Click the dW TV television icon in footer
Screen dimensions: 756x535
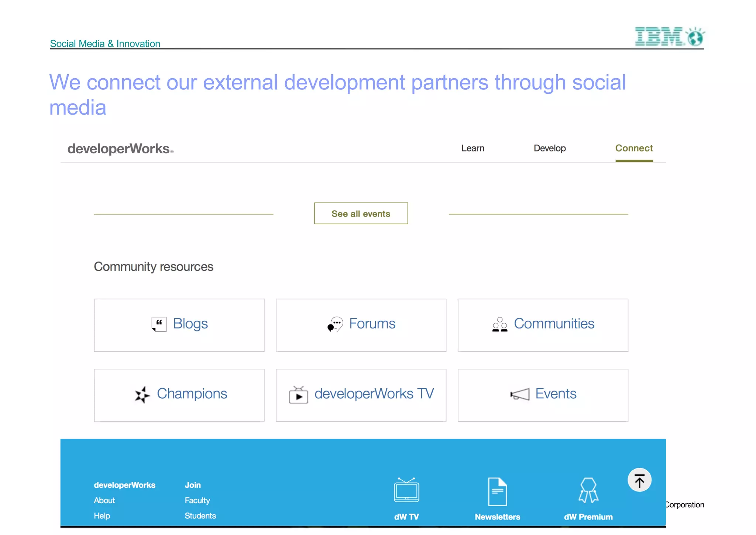tap(406, 490)
